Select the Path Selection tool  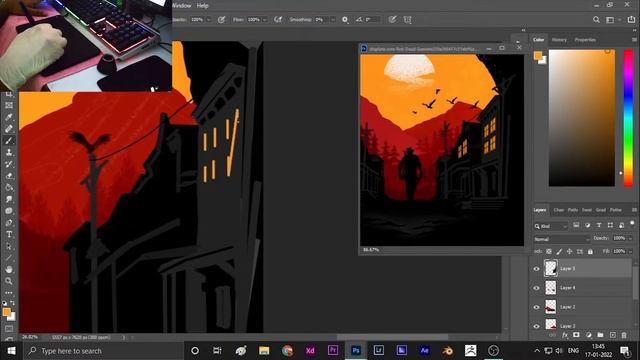tap(9, 247)
